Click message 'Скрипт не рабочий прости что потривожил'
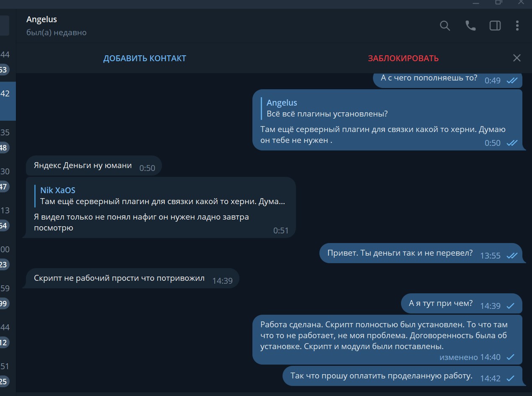 click(x=119, y=279)
